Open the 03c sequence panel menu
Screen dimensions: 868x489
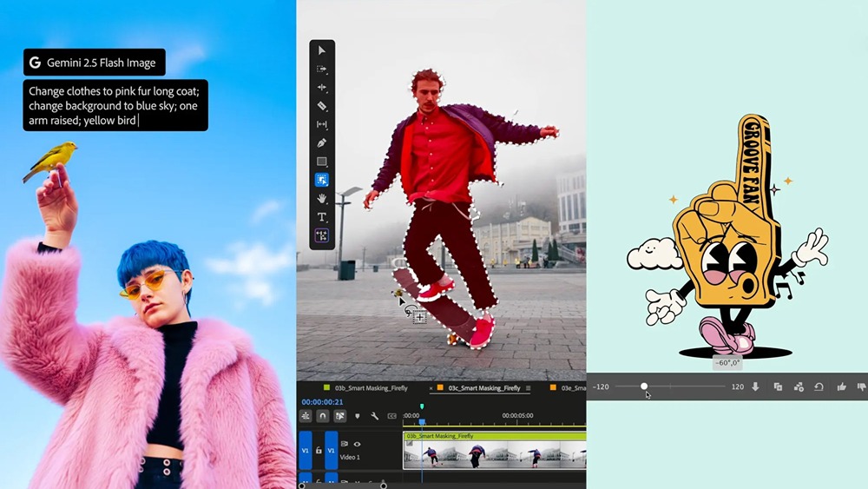(x=528, y=388)
